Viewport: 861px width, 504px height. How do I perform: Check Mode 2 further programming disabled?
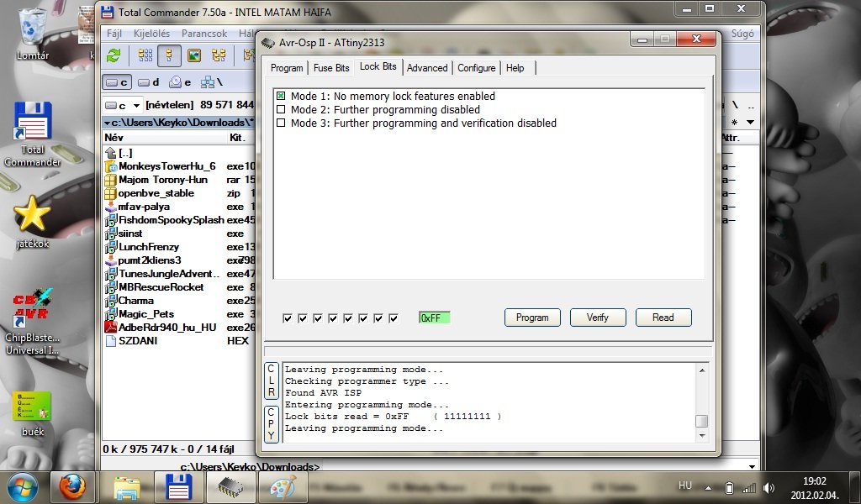tap(281, 109)
